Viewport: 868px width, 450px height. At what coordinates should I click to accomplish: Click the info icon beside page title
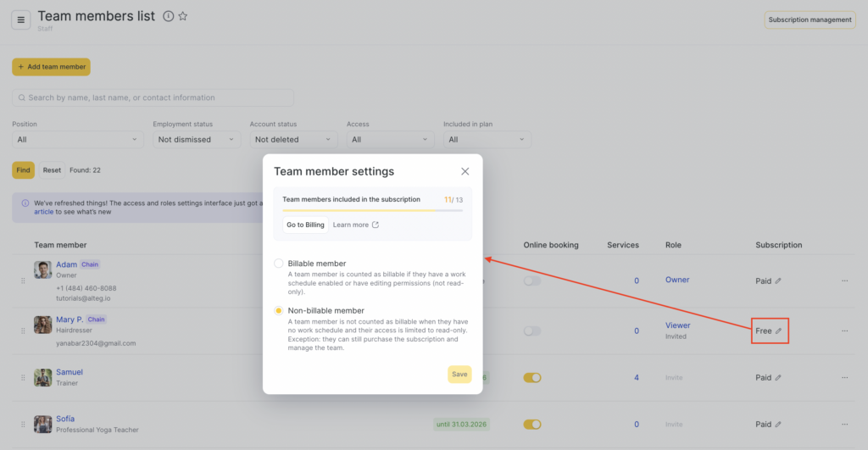[x=168, y=16]
